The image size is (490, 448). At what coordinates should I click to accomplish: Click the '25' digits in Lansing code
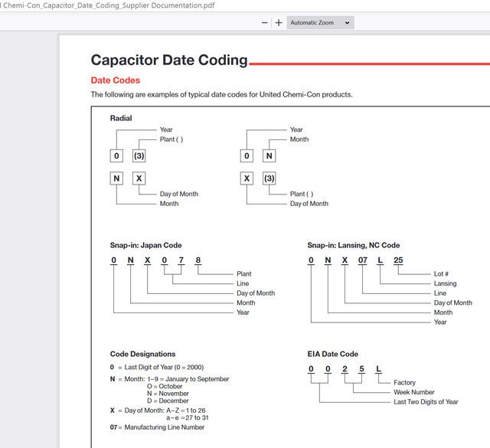tap(398, 260)
